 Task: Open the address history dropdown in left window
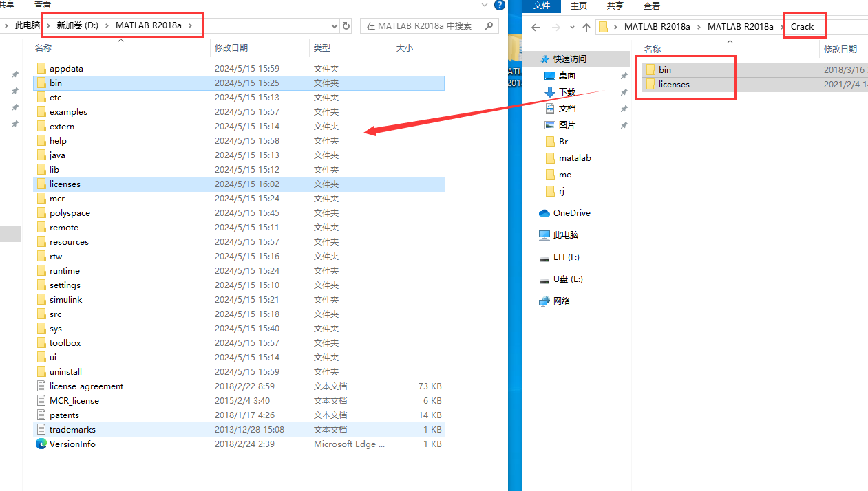[335, 26]
